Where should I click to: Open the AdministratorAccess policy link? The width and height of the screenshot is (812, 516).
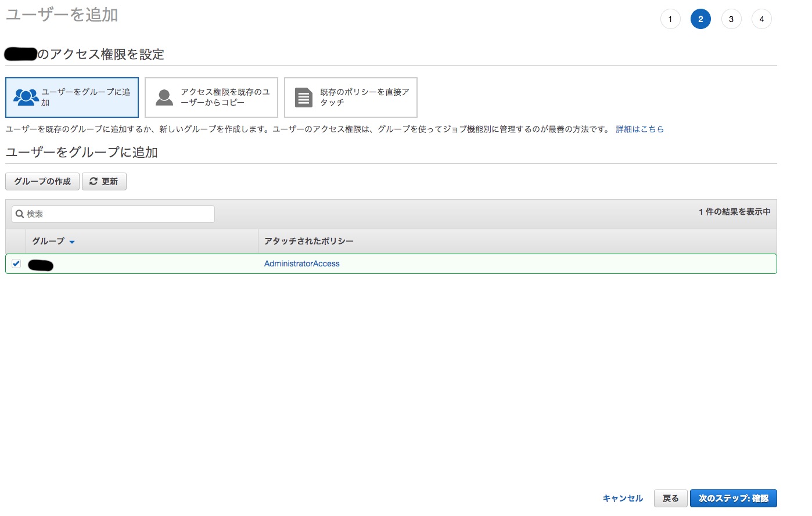click(302, 264)
